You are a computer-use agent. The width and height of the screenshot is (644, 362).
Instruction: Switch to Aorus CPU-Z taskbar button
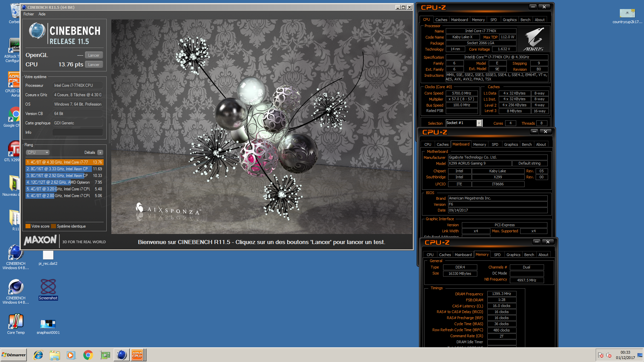[138, 355]
